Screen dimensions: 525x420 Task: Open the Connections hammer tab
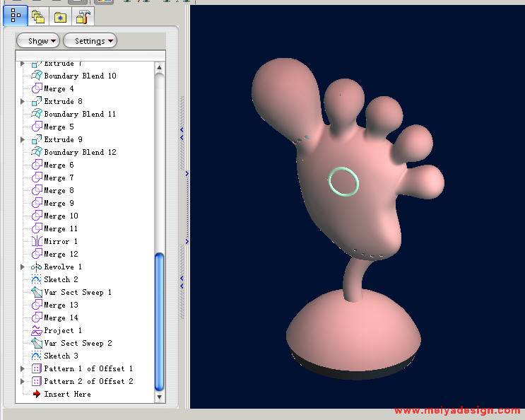tap(83, 17)
